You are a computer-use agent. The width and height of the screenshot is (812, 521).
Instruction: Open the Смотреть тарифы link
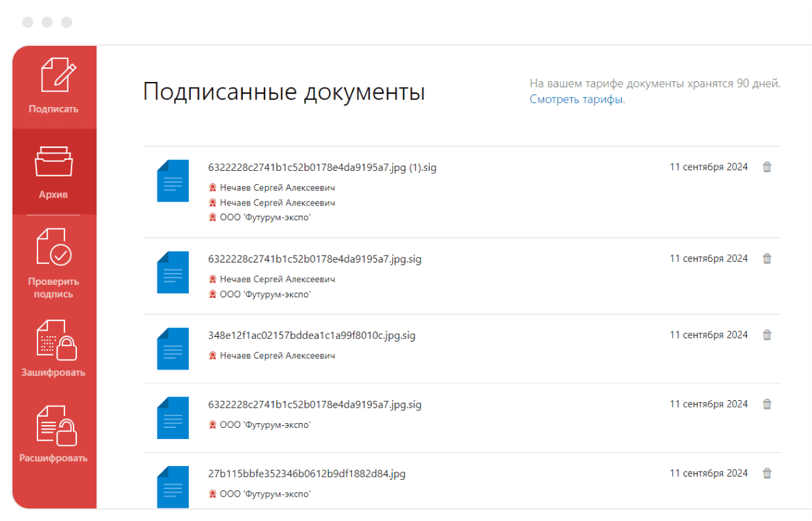point(577,99)
